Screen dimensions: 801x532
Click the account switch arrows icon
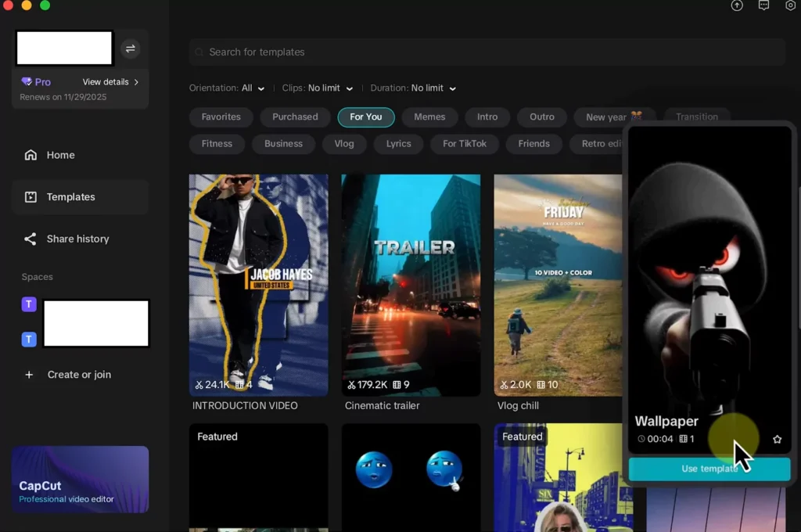point(131,49)
